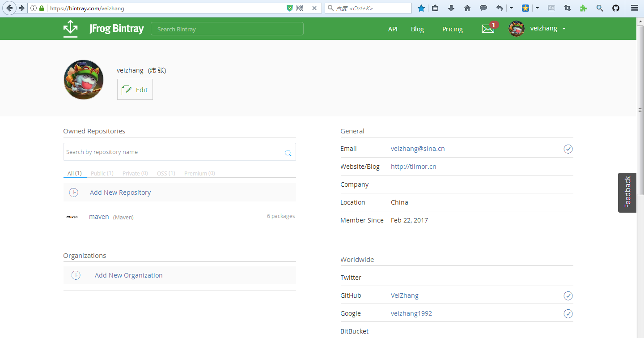Open the Pricing link in header
This screenshot has width=644, height=338.
[453, 29]
